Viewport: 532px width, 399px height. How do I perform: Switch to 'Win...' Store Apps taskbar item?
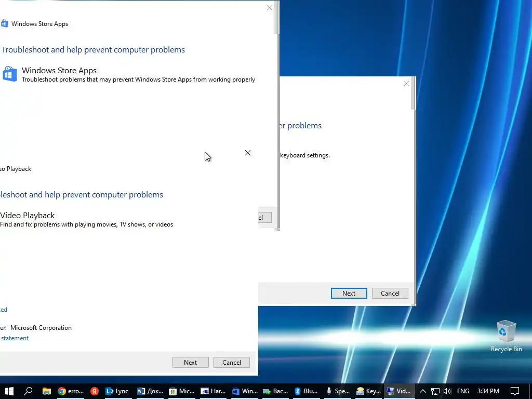click(245, 391)
